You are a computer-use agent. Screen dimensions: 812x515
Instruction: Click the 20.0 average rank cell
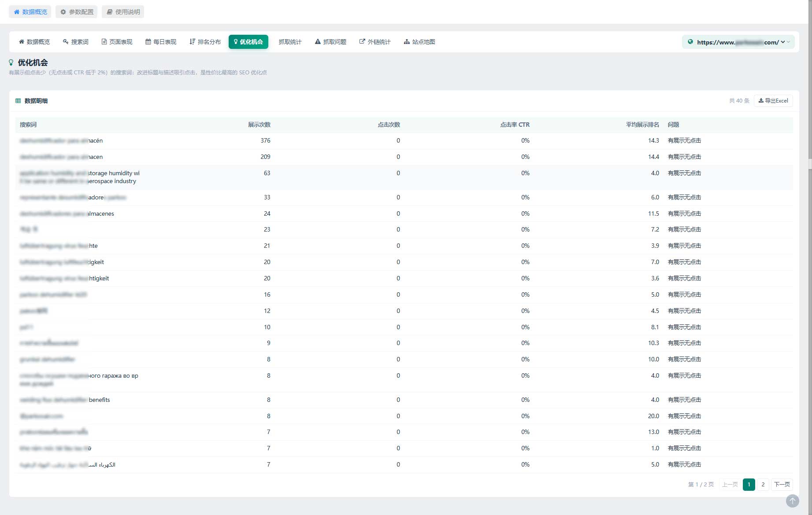point(653,416)
